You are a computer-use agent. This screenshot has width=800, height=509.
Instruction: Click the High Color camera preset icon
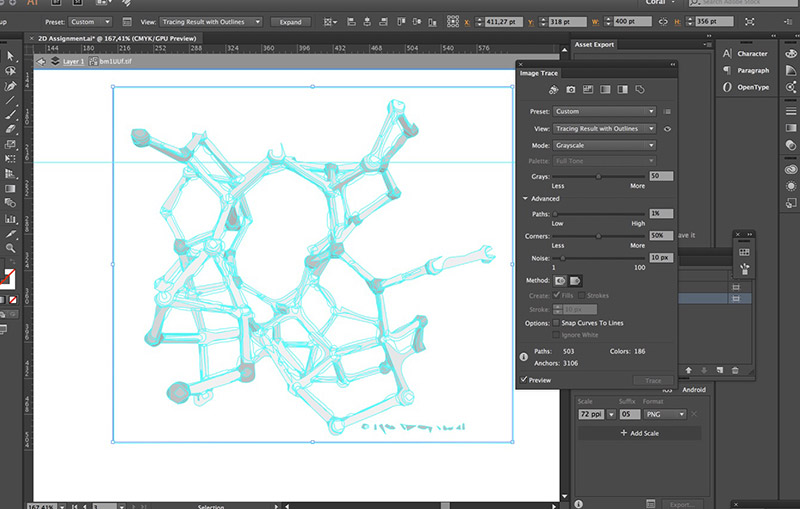[x=571, y=90]
